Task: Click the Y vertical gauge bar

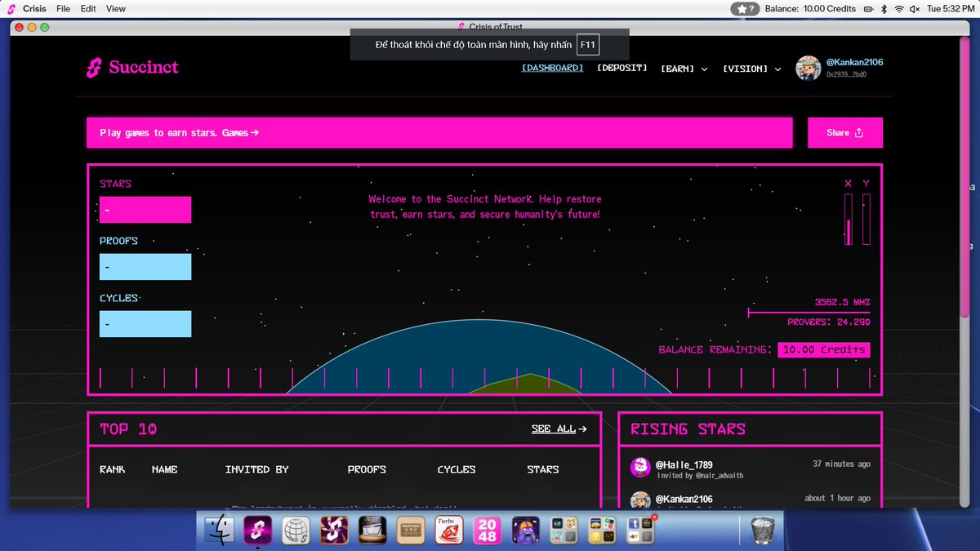Action: [x=866, y=219]
